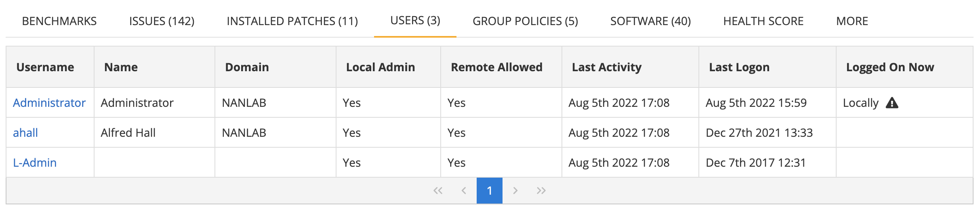The width and height of the screenshot is (980, 208).
Task: Switch to the Issues (142) tab
Action: (162, 21)
